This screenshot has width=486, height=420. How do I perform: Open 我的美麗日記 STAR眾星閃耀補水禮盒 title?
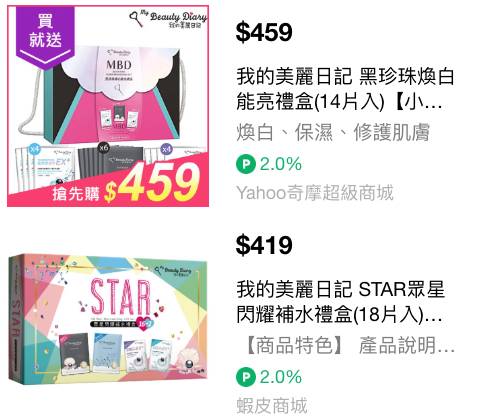[x=340, y=302]
